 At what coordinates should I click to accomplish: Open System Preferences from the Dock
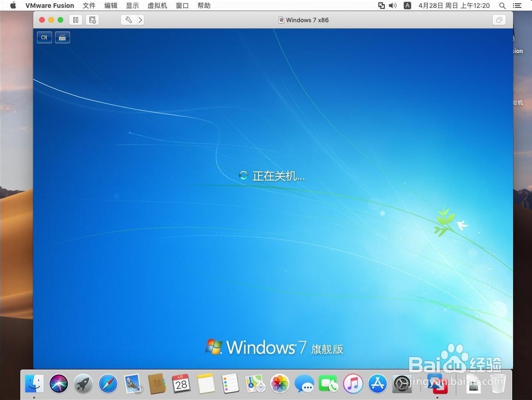[402, 383]
